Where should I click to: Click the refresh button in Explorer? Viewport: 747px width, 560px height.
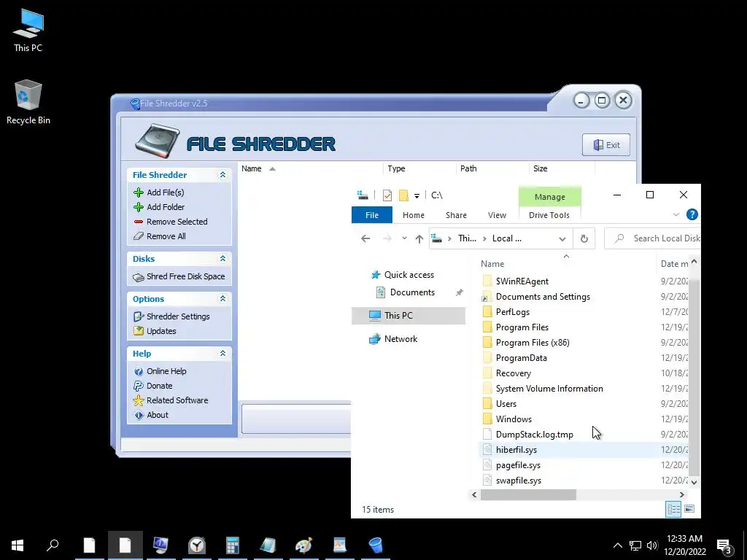click(584, 238)
